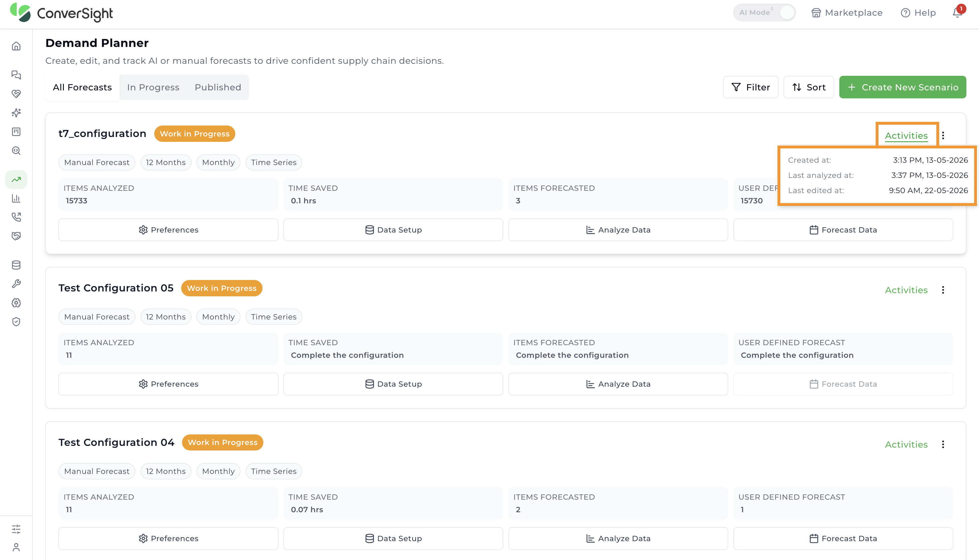
Task: Click Create New Scenario button
Action: (x=902, y=87)
